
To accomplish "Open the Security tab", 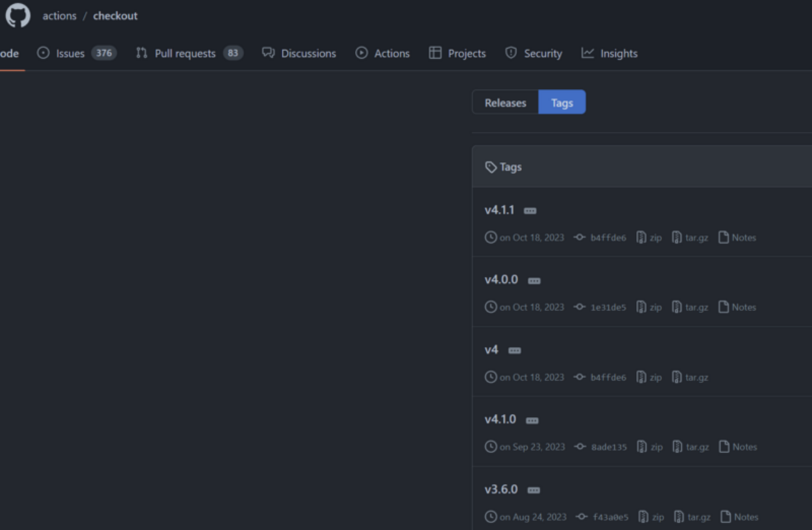I will (534, 53).
